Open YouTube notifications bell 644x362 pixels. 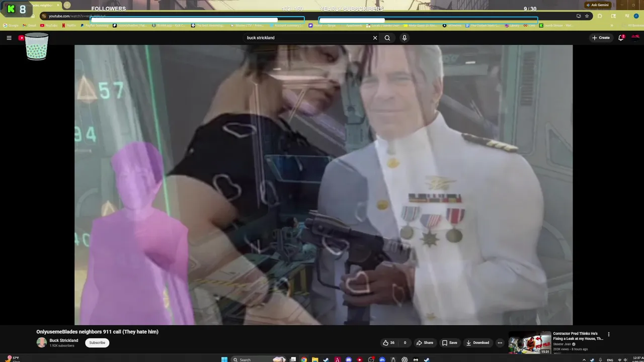click(x=621, y=38)
